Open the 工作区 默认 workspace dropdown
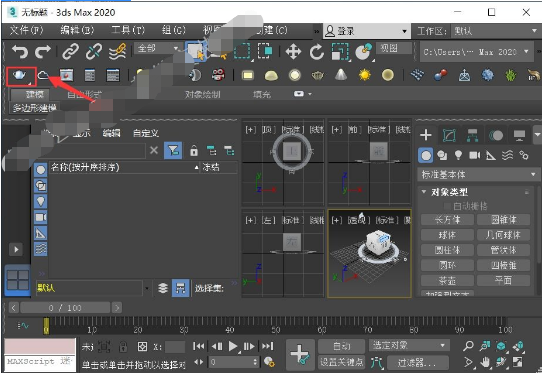 [x=495, y=31]
